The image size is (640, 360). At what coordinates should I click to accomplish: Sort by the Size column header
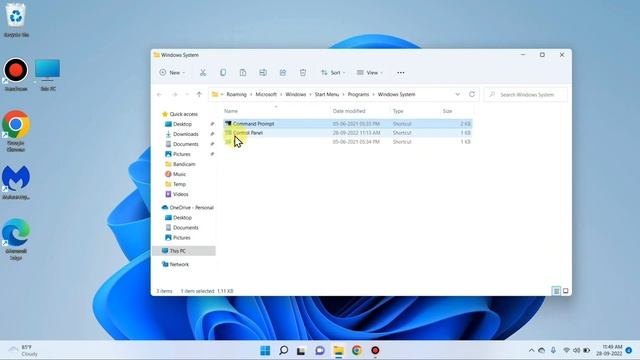click(x=447, y=111)
